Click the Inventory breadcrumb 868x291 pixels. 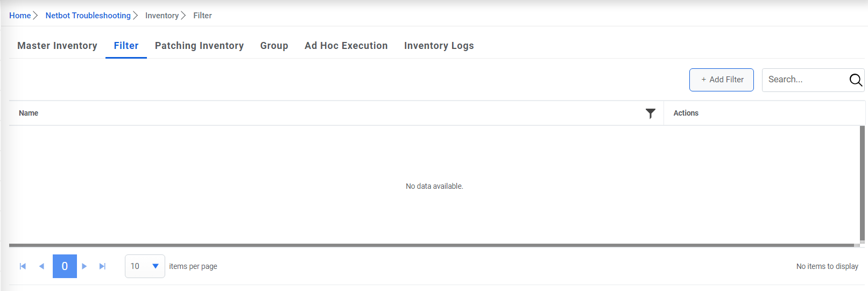(161, 16)
